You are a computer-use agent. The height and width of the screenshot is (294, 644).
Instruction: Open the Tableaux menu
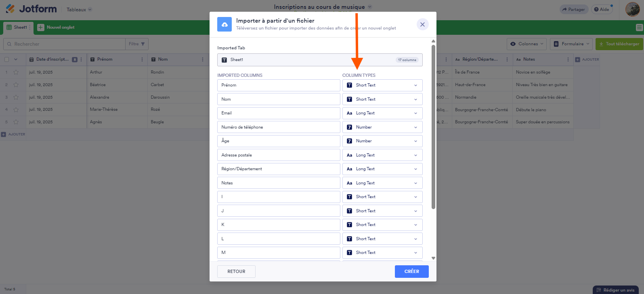pyautogui.click(x=79, y=9)
